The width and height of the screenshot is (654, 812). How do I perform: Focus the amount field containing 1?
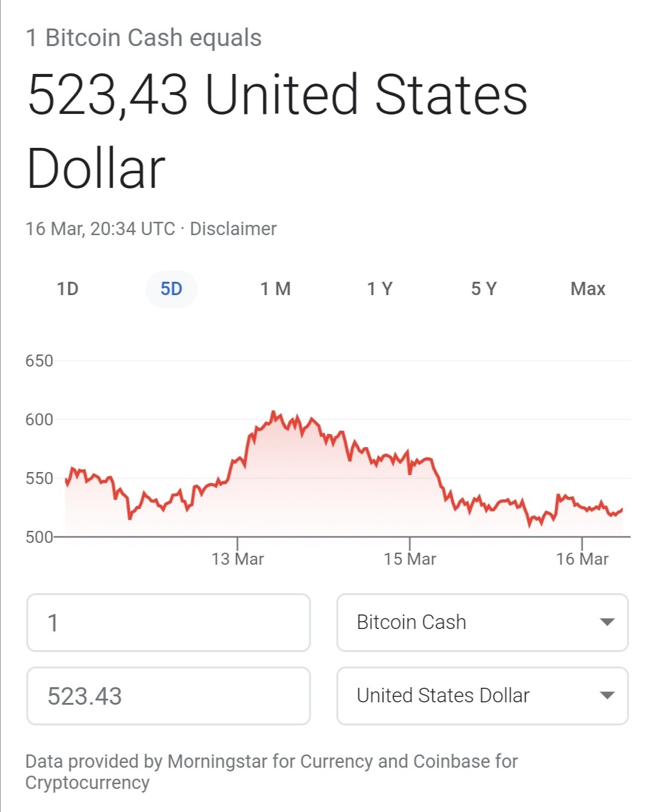click(x=169, y=622)
